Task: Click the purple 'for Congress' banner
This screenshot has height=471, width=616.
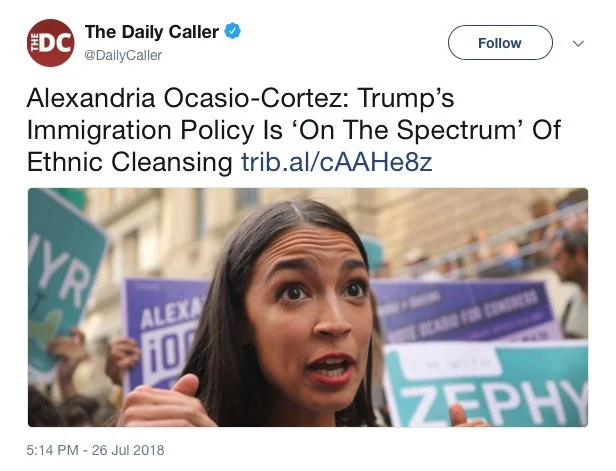Action: point(464,310)
